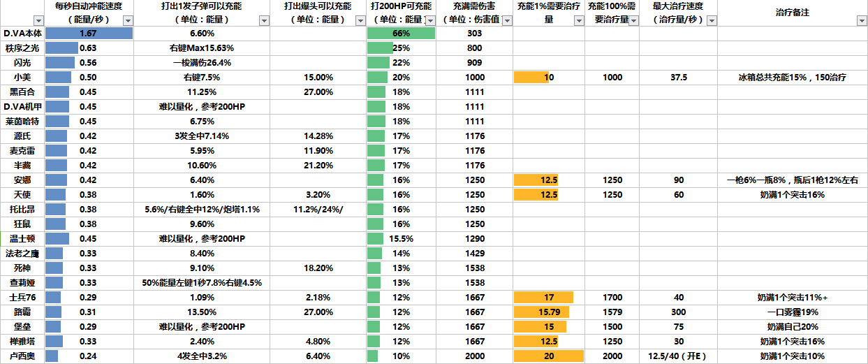
Task: Select the 一口雾霾19% note cell
Action: [793, 312]
